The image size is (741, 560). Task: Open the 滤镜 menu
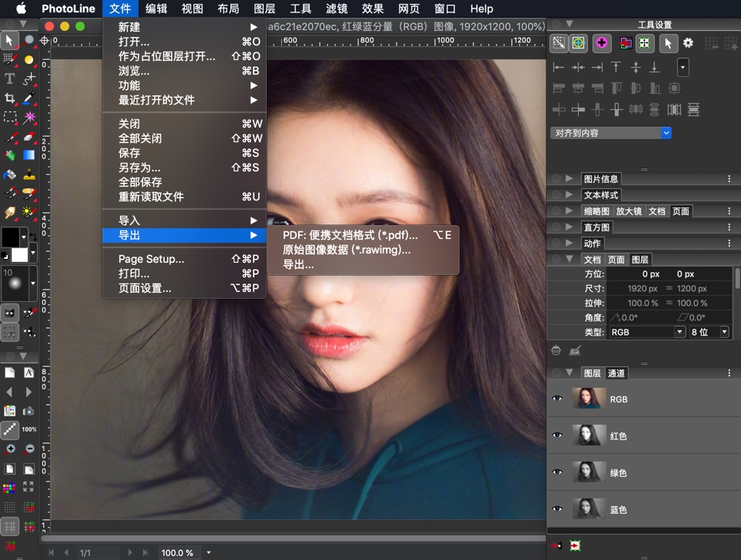coord(337,8)
